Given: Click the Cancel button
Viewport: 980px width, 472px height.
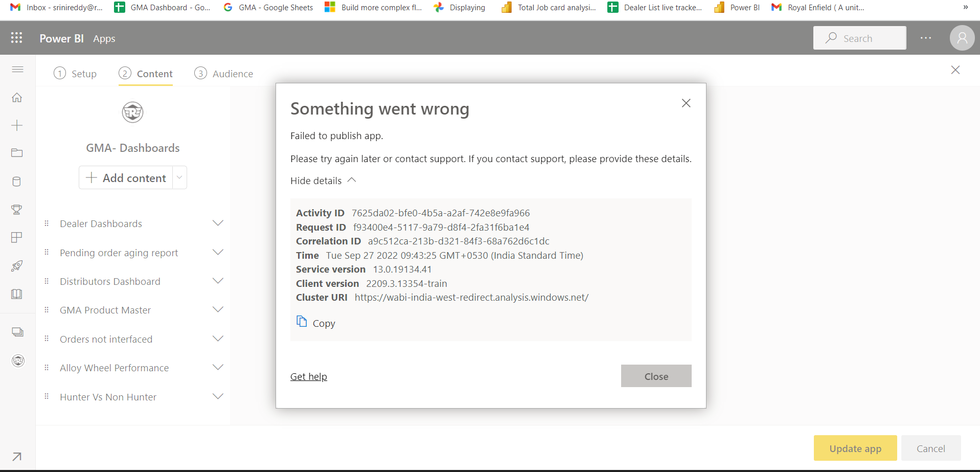Looking at the screenshot, I should tap(931, 448).
